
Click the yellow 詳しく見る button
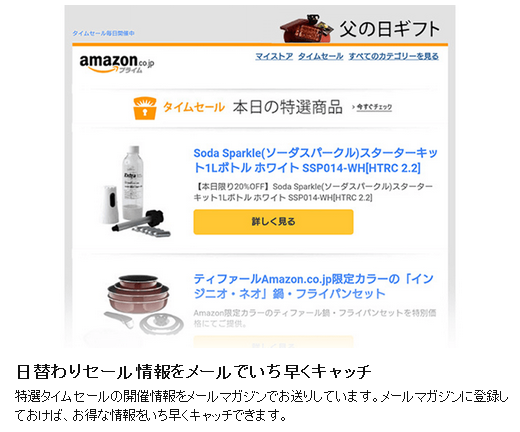(273, 222)
